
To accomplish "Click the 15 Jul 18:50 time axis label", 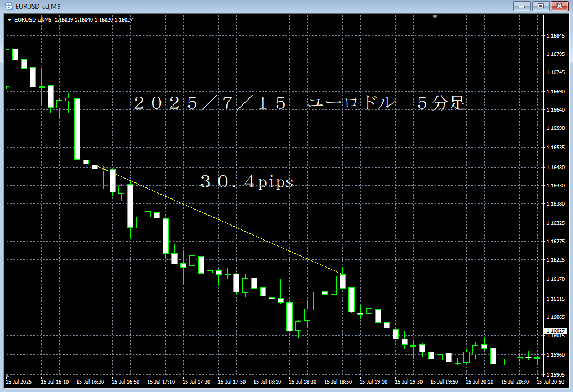I will [338, 381].
